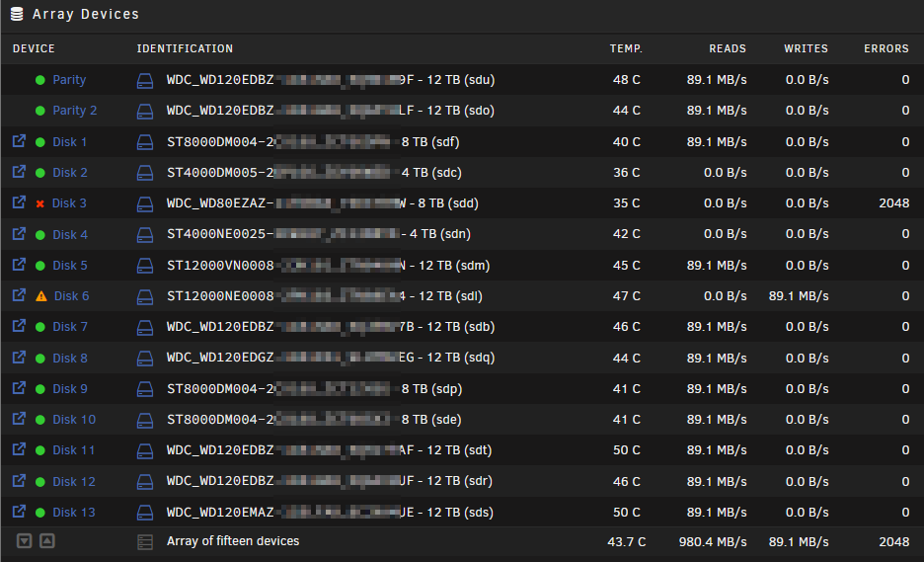This screenshot has height=562, width=924.
Task: Click the up arrow button at bottom left
Action: click(x=47, y=541)
